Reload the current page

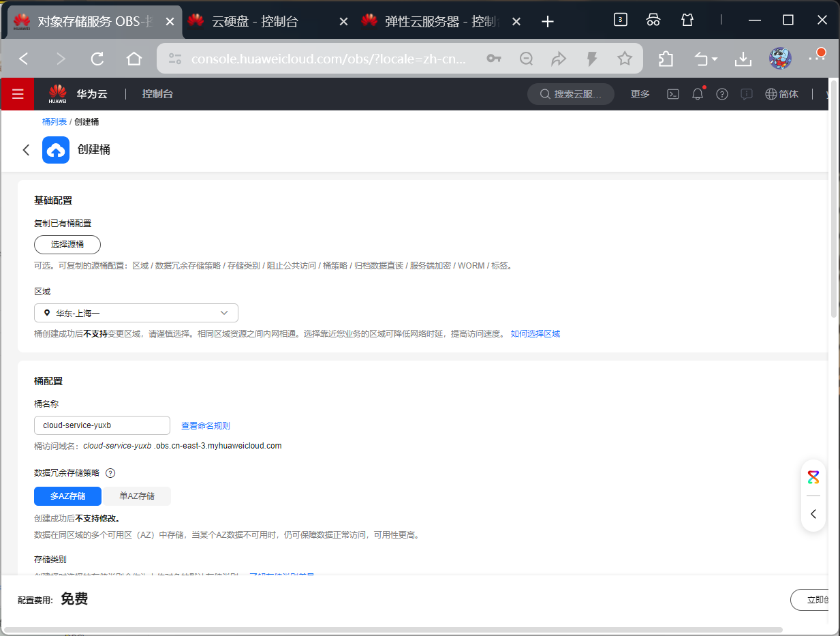point(97,59)
